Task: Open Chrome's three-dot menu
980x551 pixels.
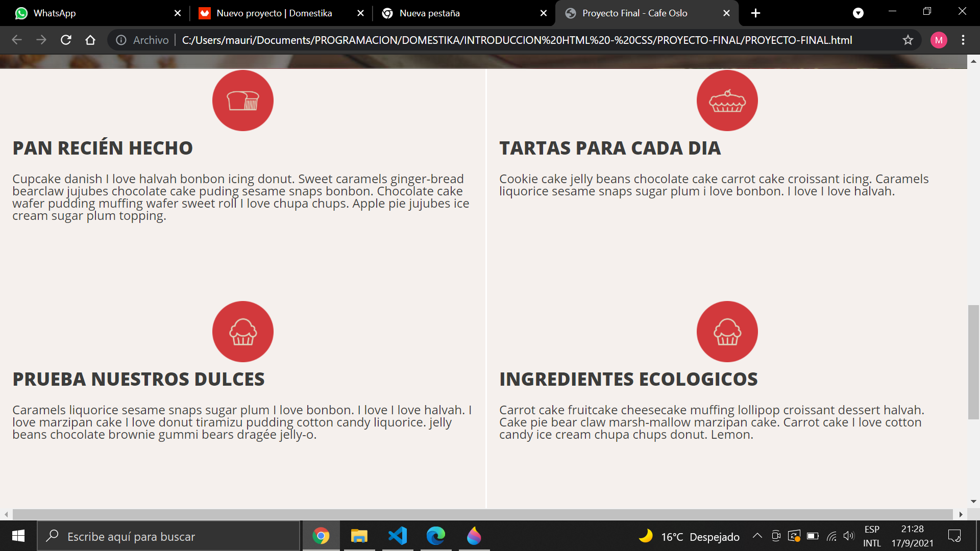Action: click(x=963, y=40)
